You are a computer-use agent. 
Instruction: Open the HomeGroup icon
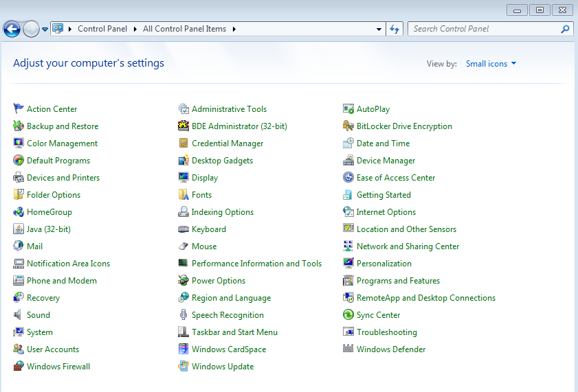click(x=18, y=211)
